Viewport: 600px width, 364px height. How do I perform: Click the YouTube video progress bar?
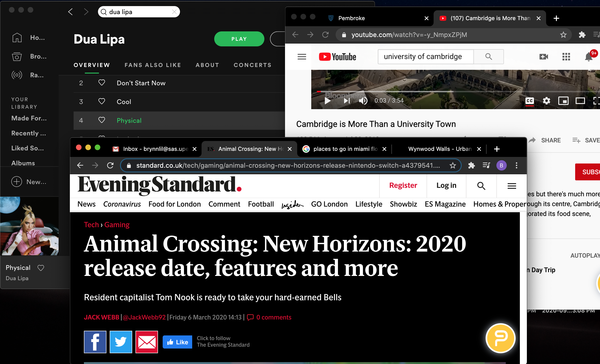(458, 92)
